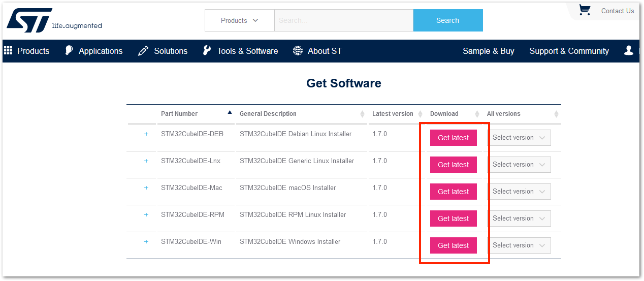The height and width of the screenshot is (281, 644).
Task: Click the Tools & Software wrench icon
Action: coord(207,50)
